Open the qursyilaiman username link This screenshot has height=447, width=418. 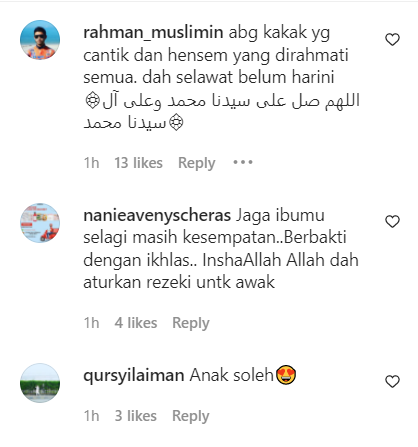point(134,376)
